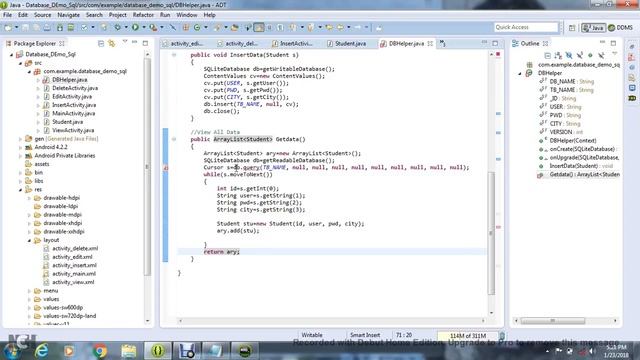Toggle Hide Local Types in Outline toolbar

(x=601, y=56)
